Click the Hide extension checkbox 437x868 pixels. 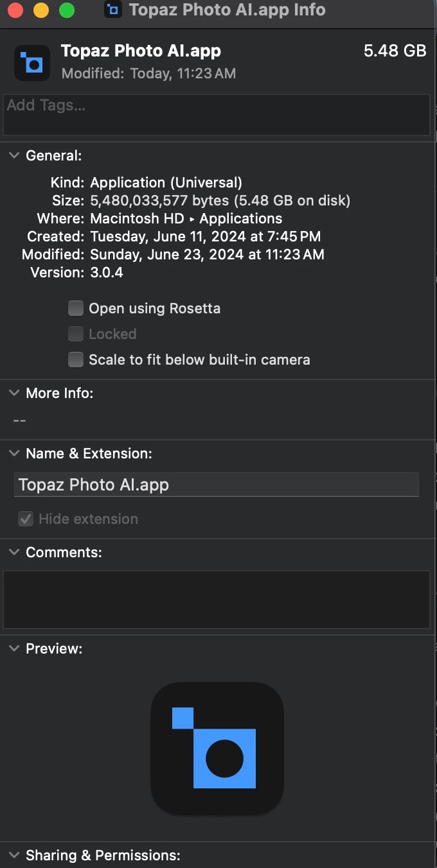26,519
